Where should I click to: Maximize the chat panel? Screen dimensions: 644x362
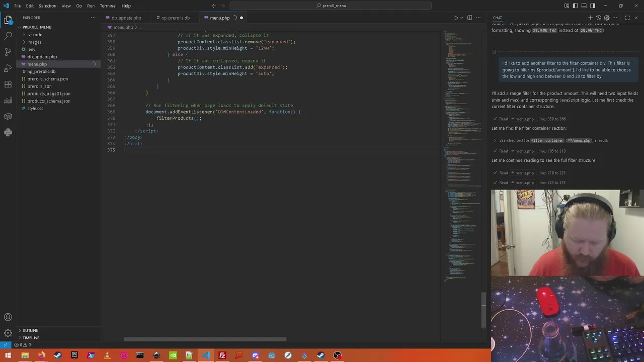pyautogui.click(x=627, y=18)
